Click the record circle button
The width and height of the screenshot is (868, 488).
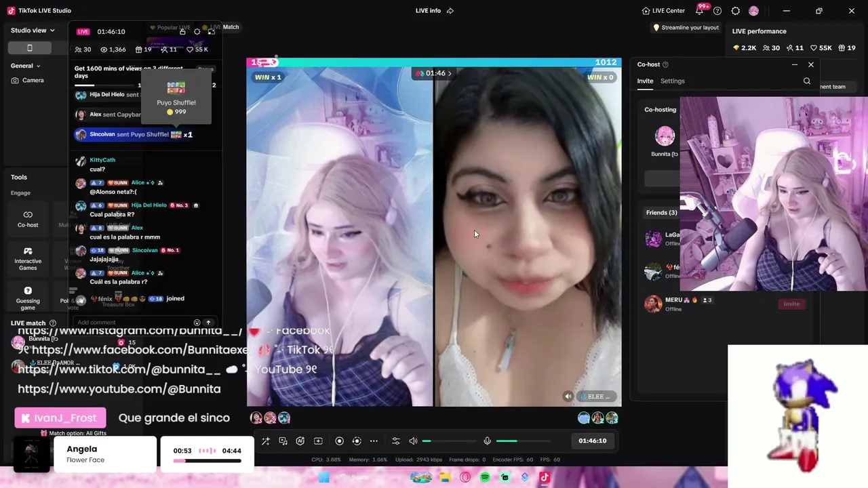[x=340, y=441]
